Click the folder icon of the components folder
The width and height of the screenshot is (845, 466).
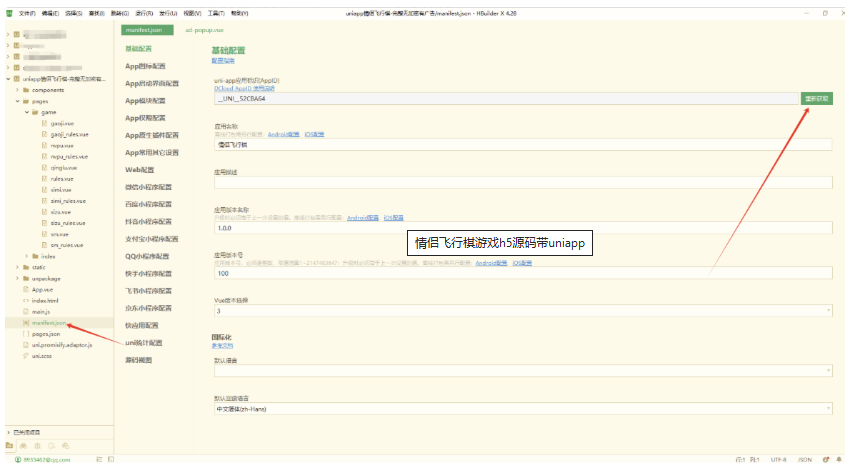coord(25,89)
